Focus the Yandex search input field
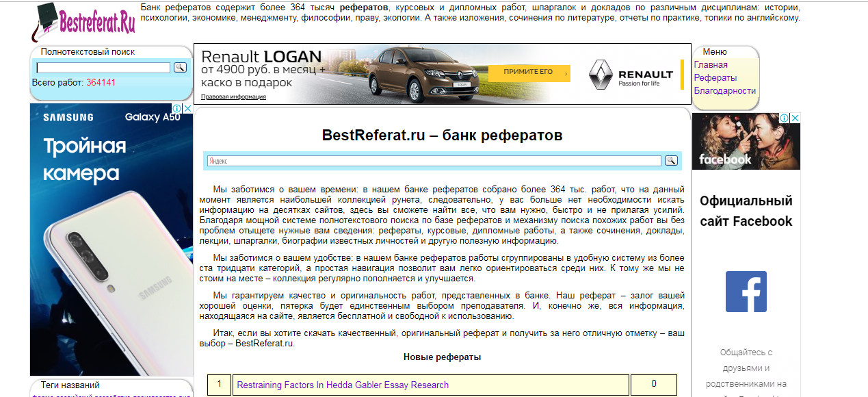868x397 pixels. pos(434,161)
